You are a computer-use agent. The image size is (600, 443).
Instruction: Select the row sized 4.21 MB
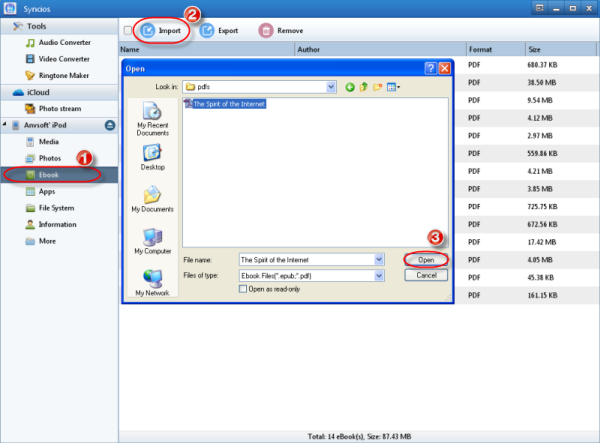tap(526, 171)
